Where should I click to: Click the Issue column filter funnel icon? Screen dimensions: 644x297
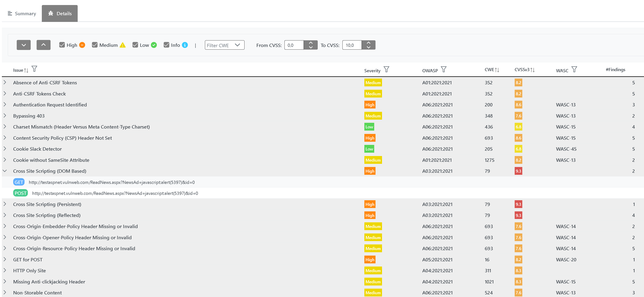(x=35, y=69)
